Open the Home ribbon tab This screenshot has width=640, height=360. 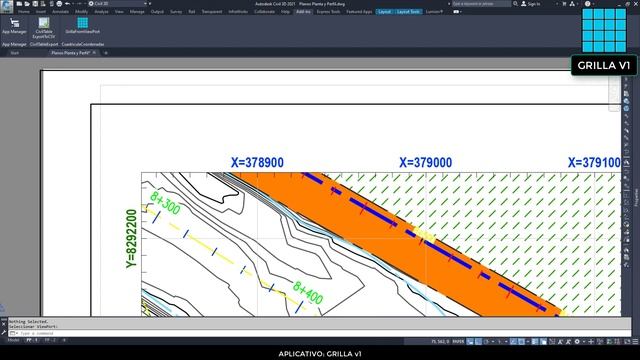[24, 12]
